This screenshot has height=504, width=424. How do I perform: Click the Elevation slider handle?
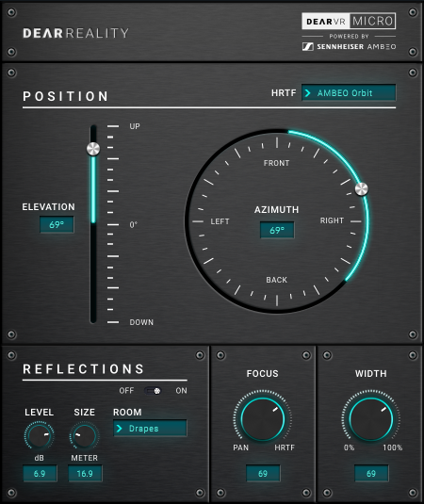click(x=93, y=149)
